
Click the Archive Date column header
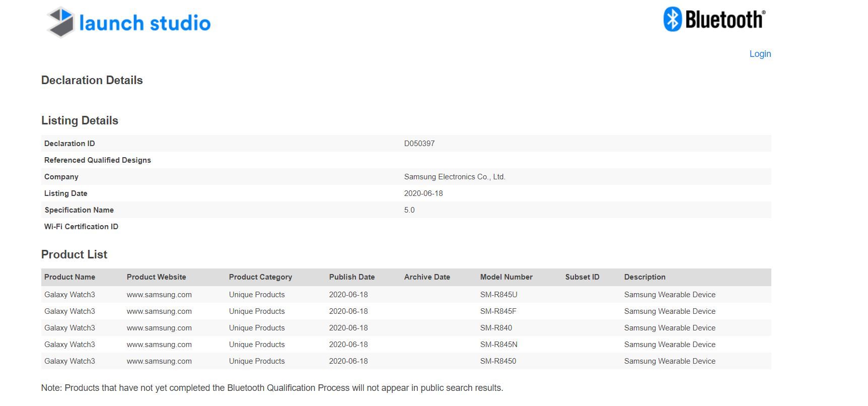tap(427, 277)
